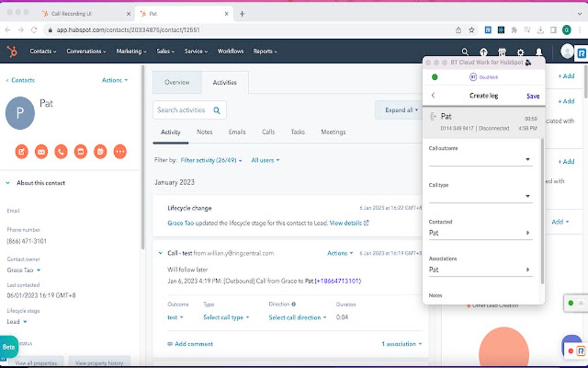
Task: Click the green profile icon in Chrome toolbar
Action: pyautogui.click(x=567, y=30)
